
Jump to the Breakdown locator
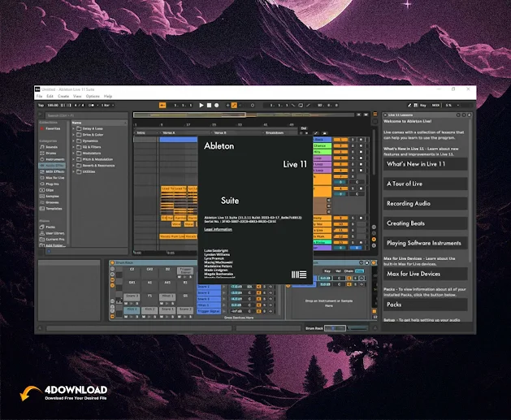coord(274,133)
